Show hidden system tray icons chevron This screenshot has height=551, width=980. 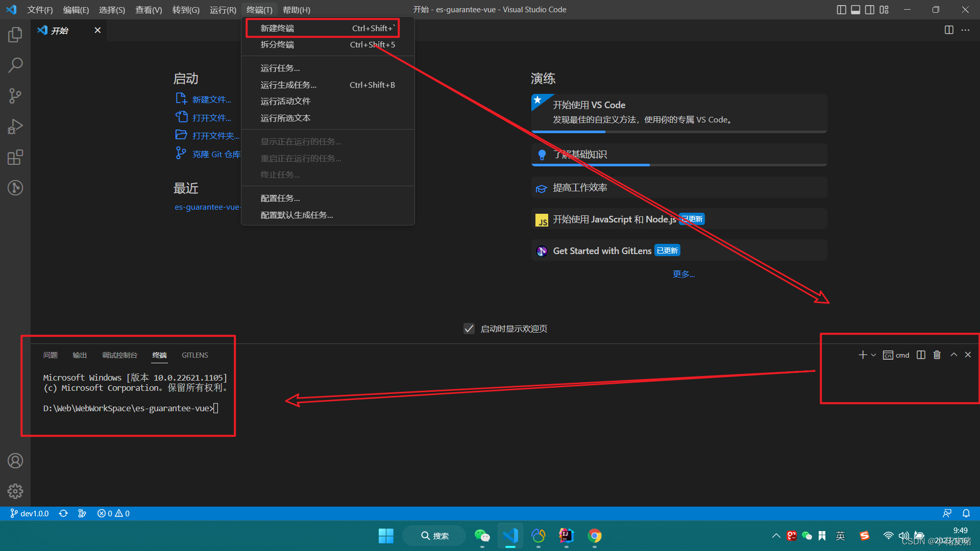tap(776, 536)
